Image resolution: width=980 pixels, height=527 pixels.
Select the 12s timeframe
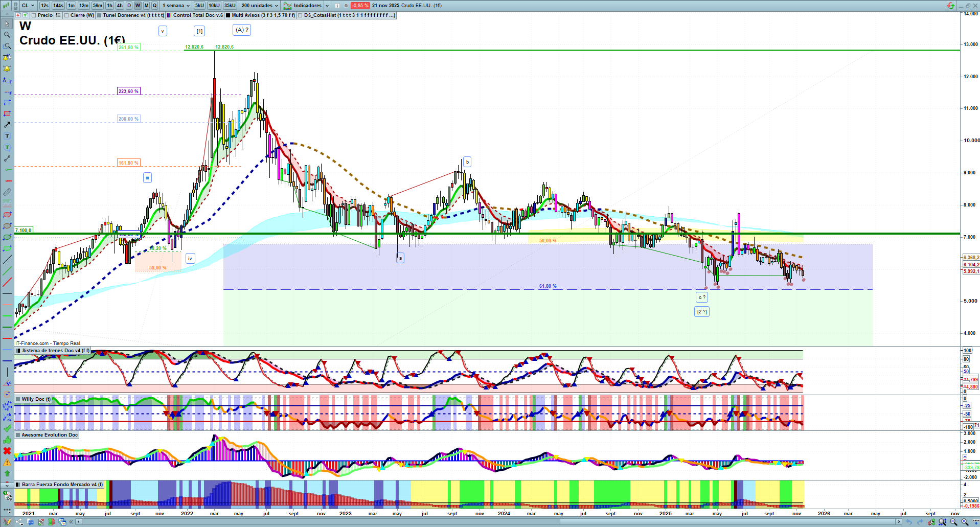[x=44, y=6]
